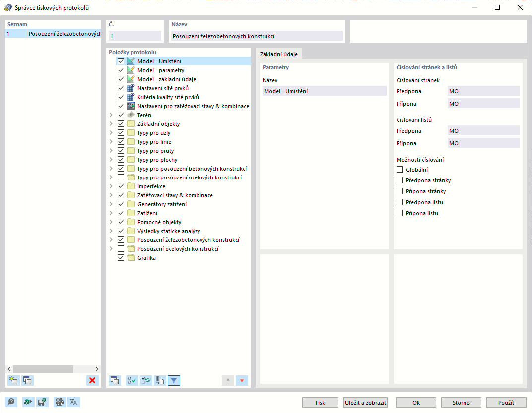This screenshot has height=413, width=532.
Task: Expand Zatěžovací stavy & kombinace node
Action: [x=111, y=195]
